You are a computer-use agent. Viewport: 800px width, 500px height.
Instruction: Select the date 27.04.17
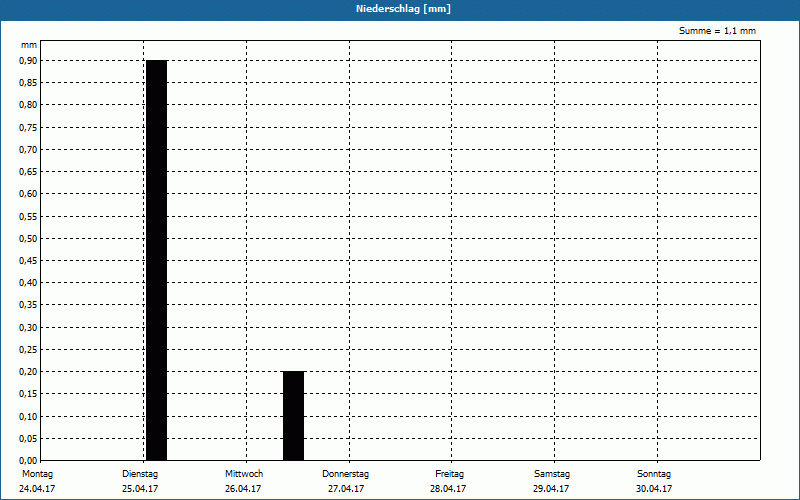click(x=346, y=489)
